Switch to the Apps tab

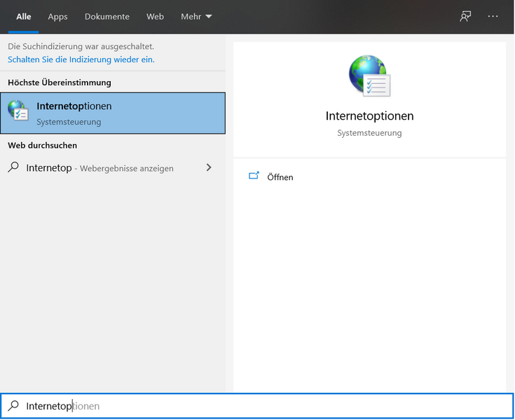[57, 16]
